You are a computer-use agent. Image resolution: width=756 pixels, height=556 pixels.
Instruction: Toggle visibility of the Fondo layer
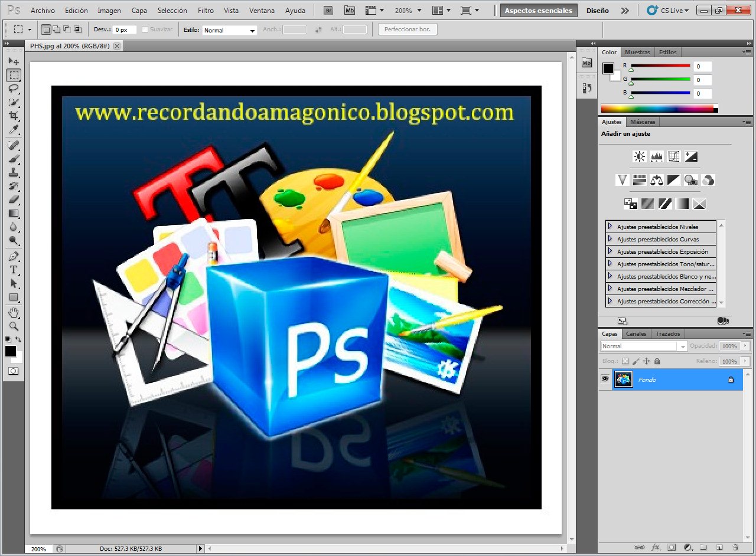(x=605, y=379)
